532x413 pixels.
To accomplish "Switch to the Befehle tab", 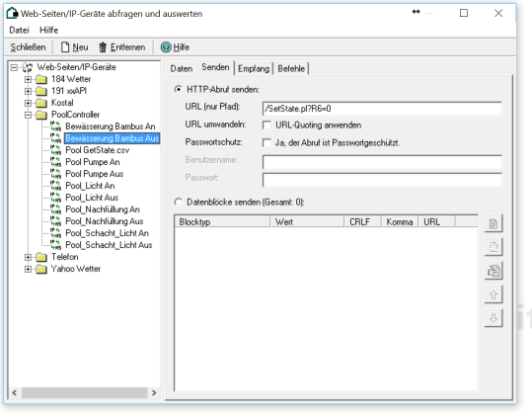I will [x=291, y=68].
